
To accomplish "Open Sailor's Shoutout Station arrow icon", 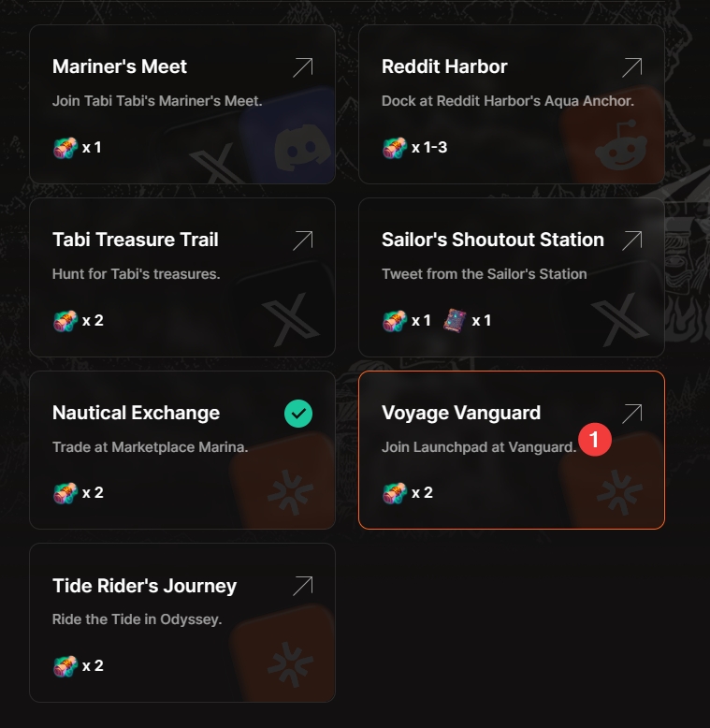I will 631,240.
